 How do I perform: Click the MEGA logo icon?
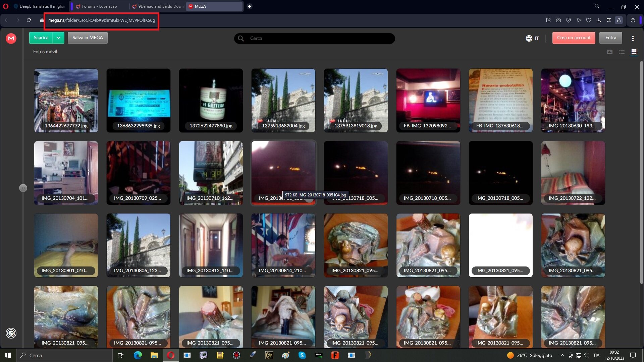pyautogui.click(x=11, y=38)
